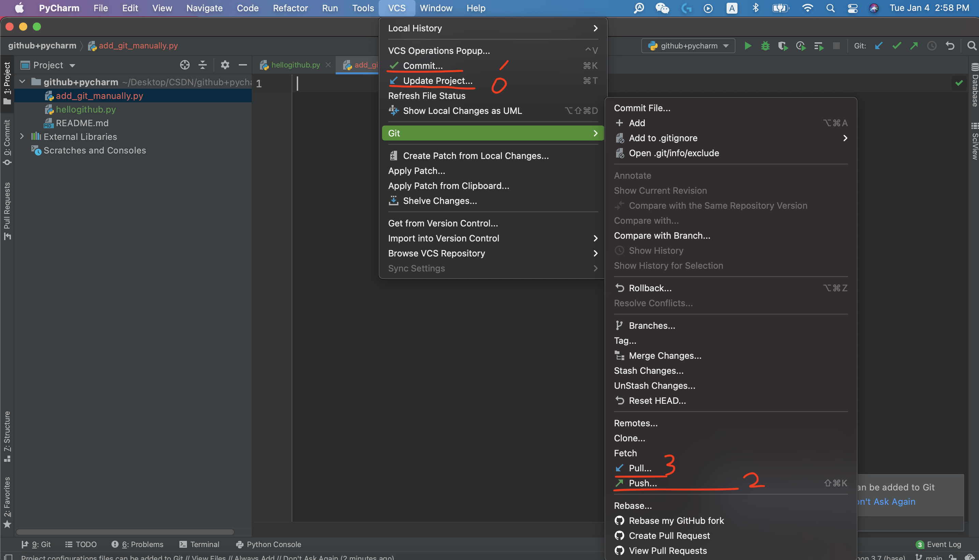Open the Project panel settings gear
Screen dimensions: 979x560
coord(225,65)
